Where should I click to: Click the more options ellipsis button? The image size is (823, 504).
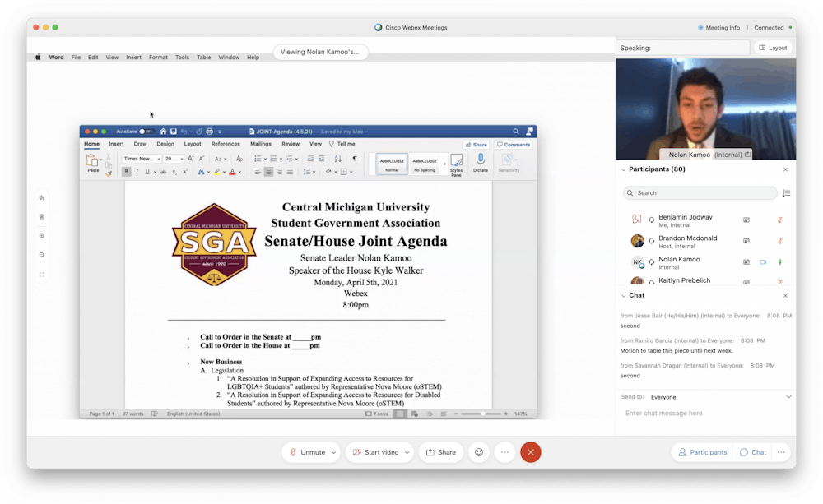tap(504, 452)
